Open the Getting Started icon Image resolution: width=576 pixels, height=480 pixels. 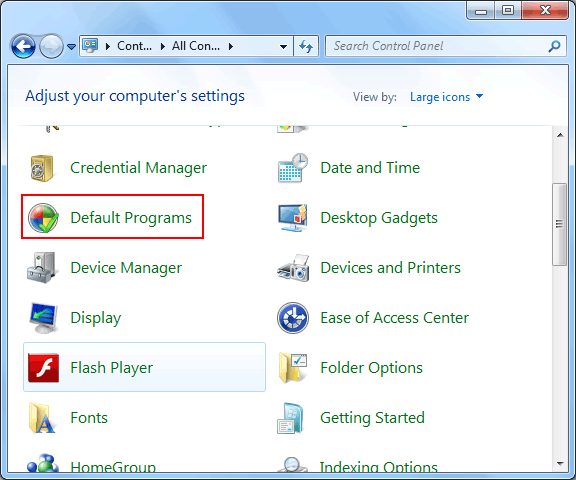click(291, 418)
